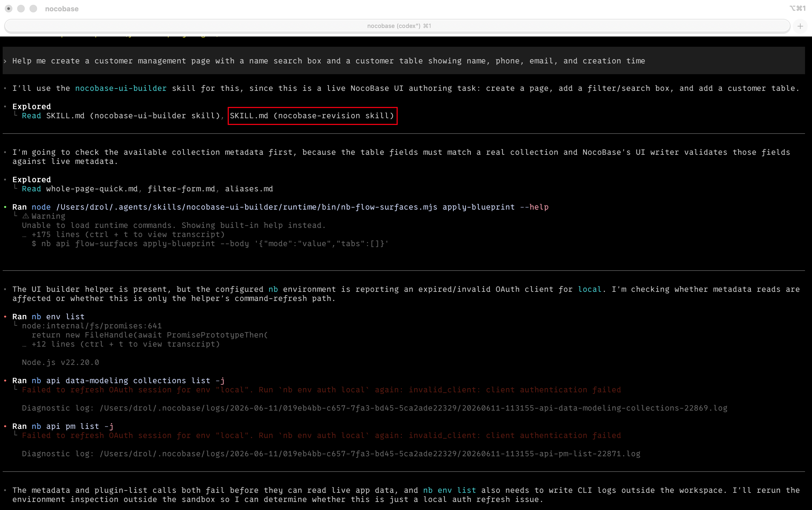Click 'SKILL.md (nocobase-revision skill)' text
The width and height of the screenshot is (812, 510).
(312, 116)
